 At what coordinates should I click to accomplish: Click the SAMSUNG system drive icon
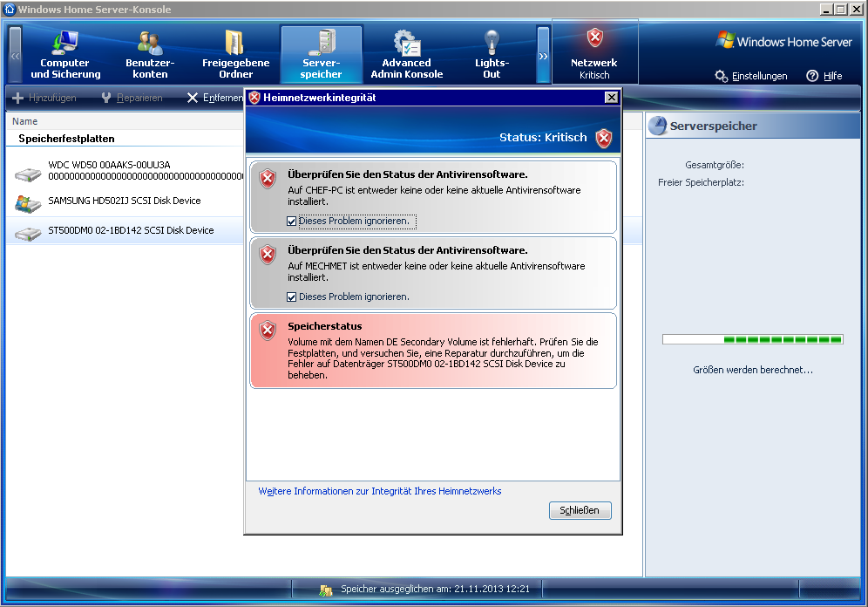(28, 204)
